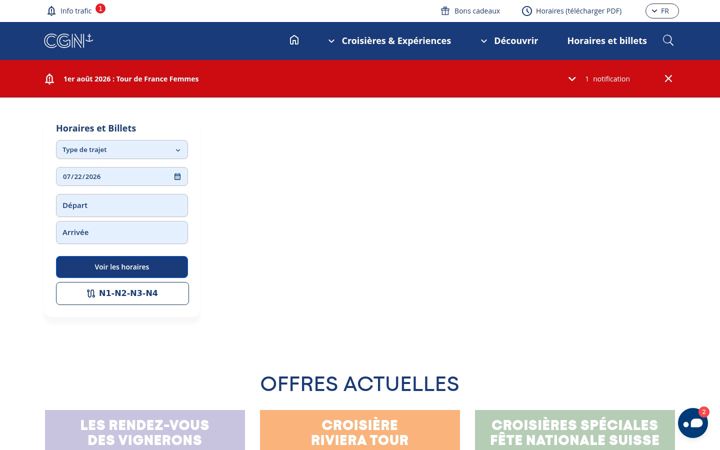Open the Type de trajet dropdown
720x450 pixels.
[x=122, y=150]
